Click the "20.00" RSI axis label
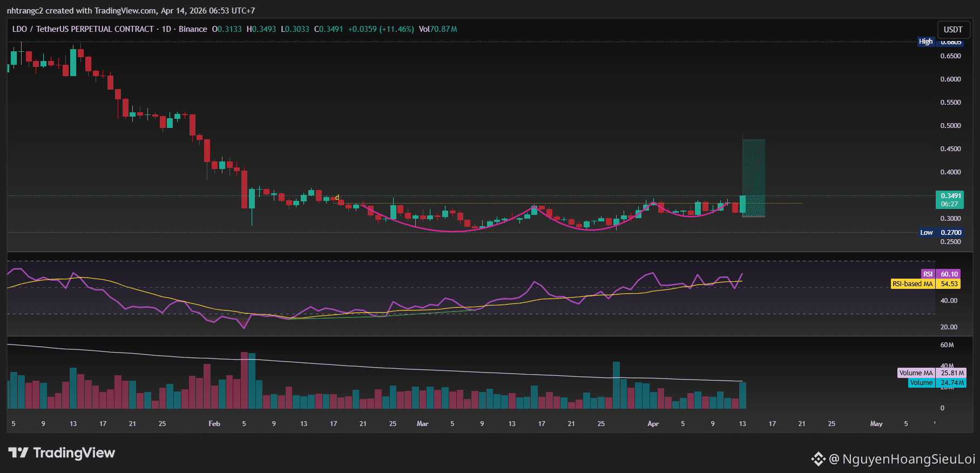 (949, 327)
